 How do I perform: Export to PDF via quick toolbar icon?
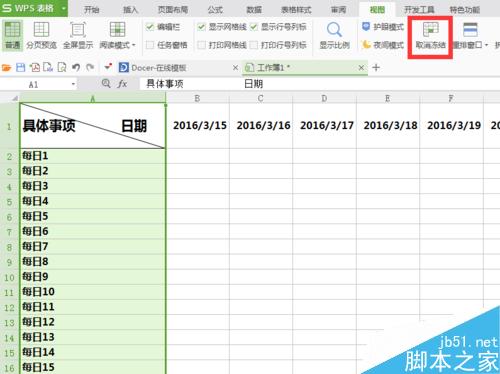[35, 68]
